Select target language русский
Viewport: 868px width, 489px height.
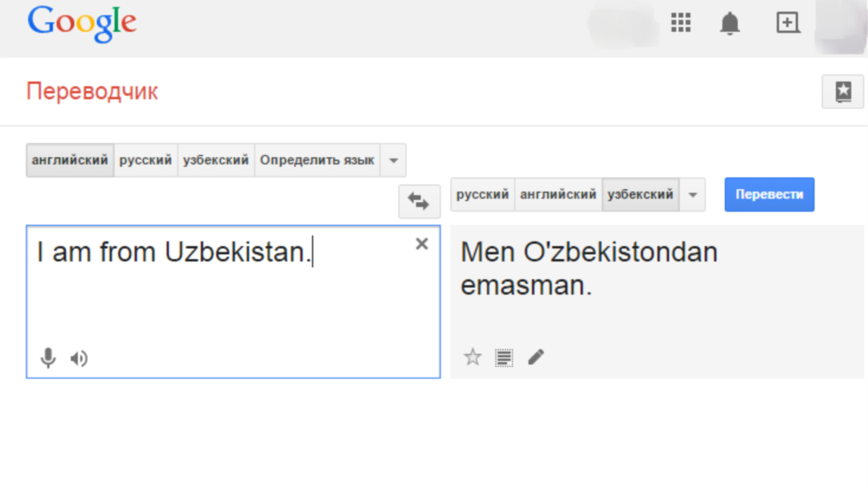[x=482, y=195]
